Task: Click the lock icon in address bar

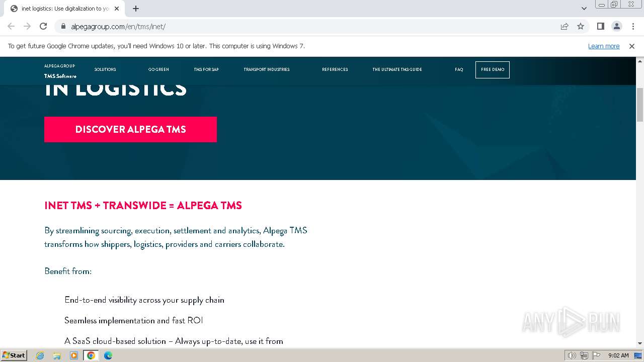Action: coord(63,26)
